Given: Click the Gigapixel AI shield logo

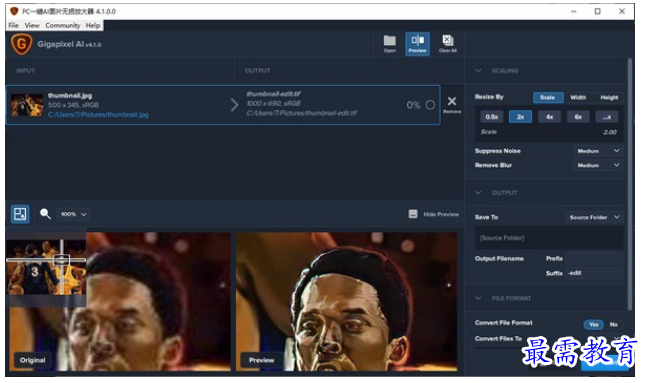Looking at the screenshot, I should coord(21,44).
